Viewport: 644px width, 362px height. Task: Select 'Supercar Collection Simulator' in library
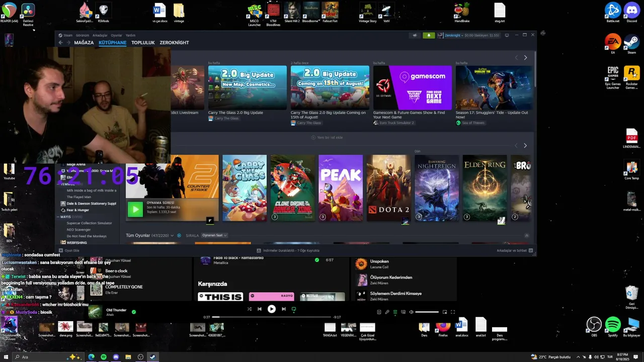click(x=89, y=223)
